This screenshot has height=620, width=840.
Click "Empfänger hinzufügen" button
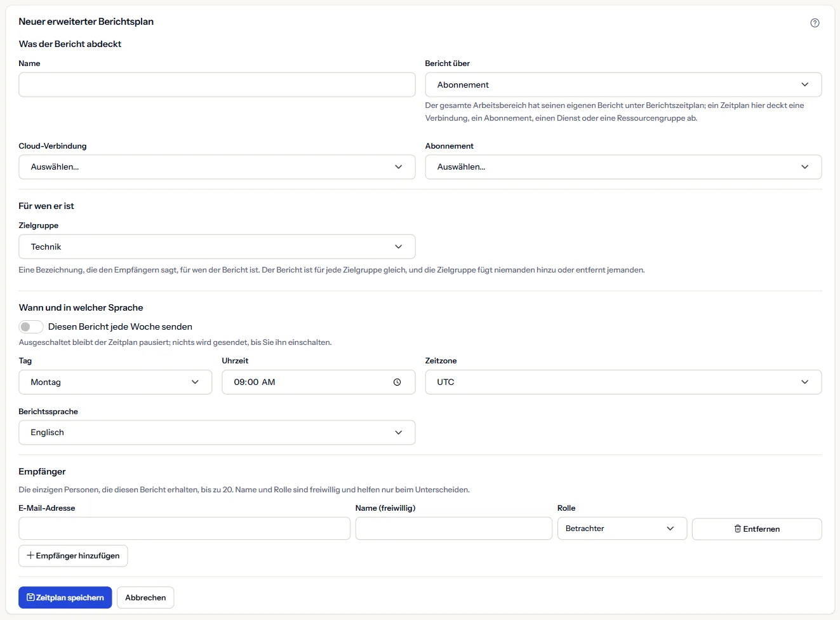coord(73,556)
